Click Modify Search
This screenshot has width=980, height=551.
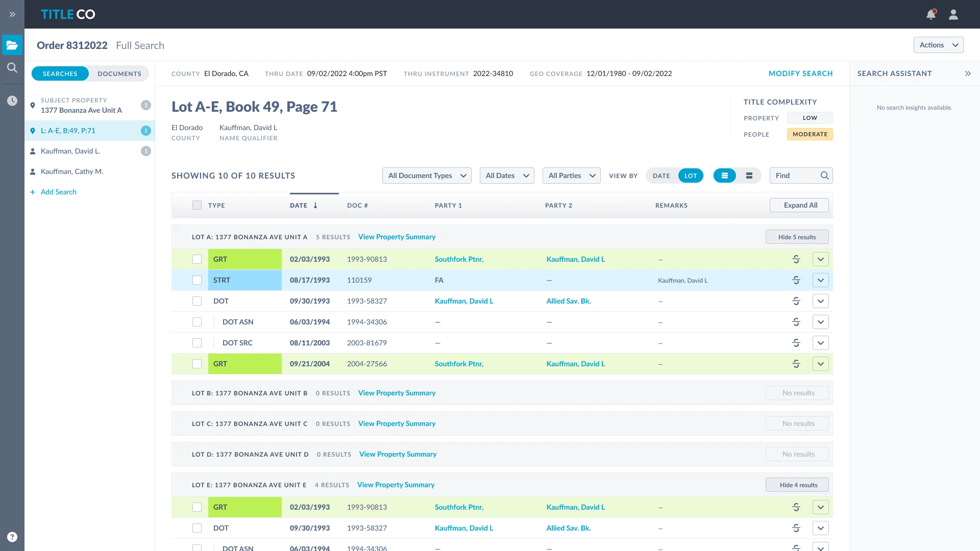[x=801, y=73]
